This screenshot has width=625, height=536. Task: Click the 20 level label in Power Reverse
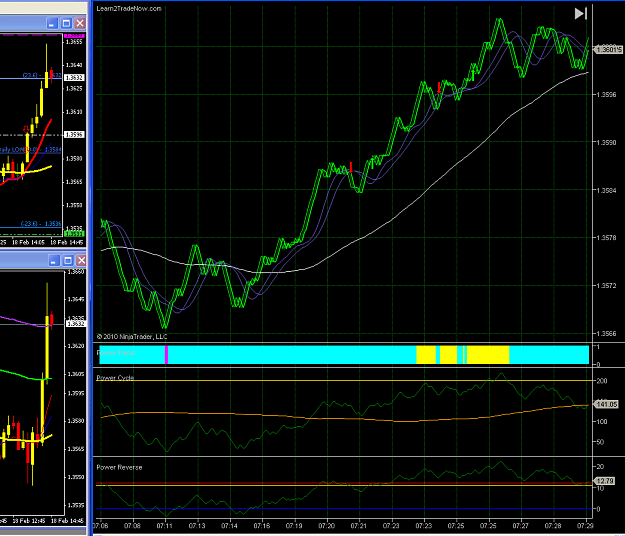600,467
